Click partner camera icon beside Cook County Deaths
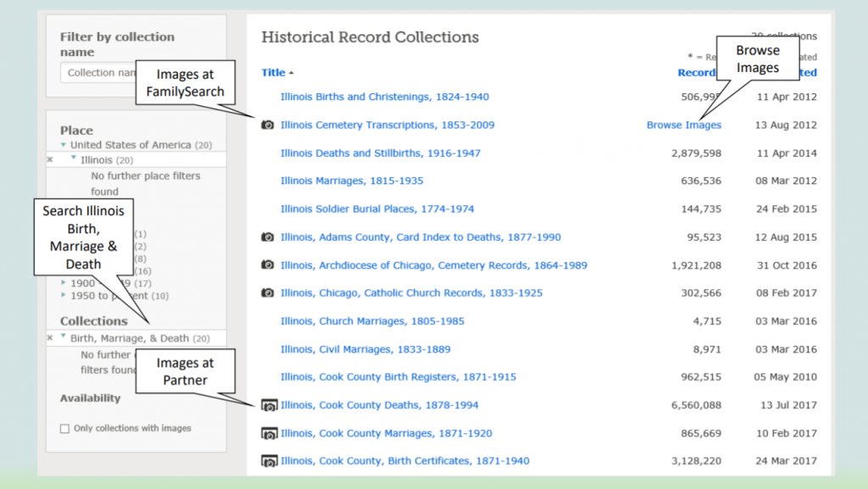Screen dimensions: 868x489 tap(269, 405)
